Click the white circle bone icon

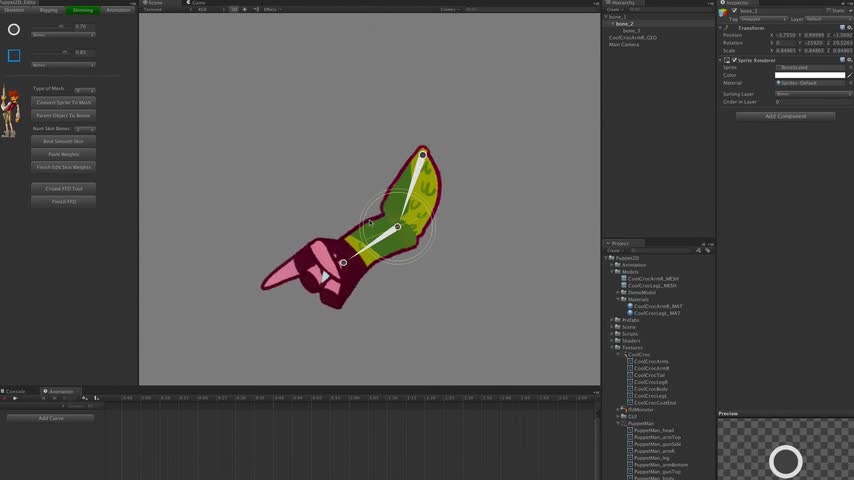pos(14,29)
